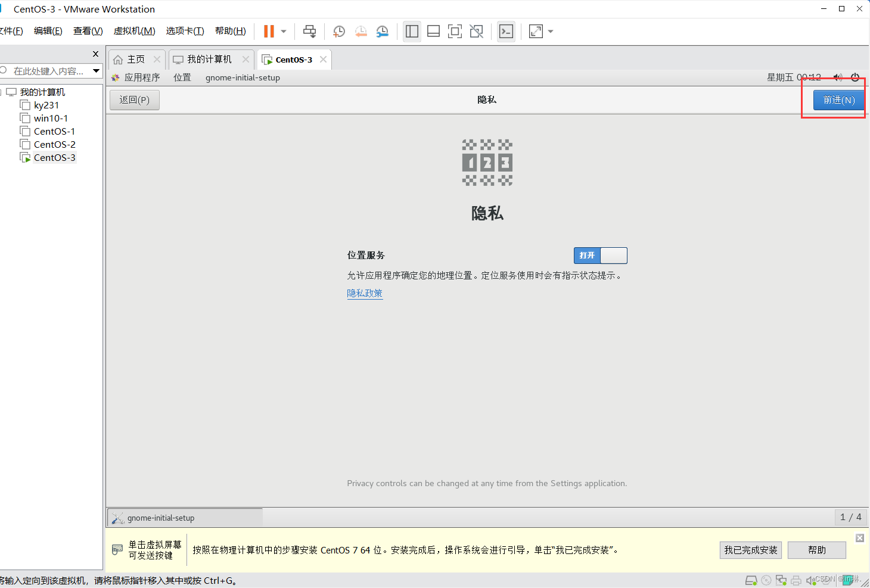Screen dimensions: 870x588
Task: Close the My Computer tab
Action: (246, 60)
